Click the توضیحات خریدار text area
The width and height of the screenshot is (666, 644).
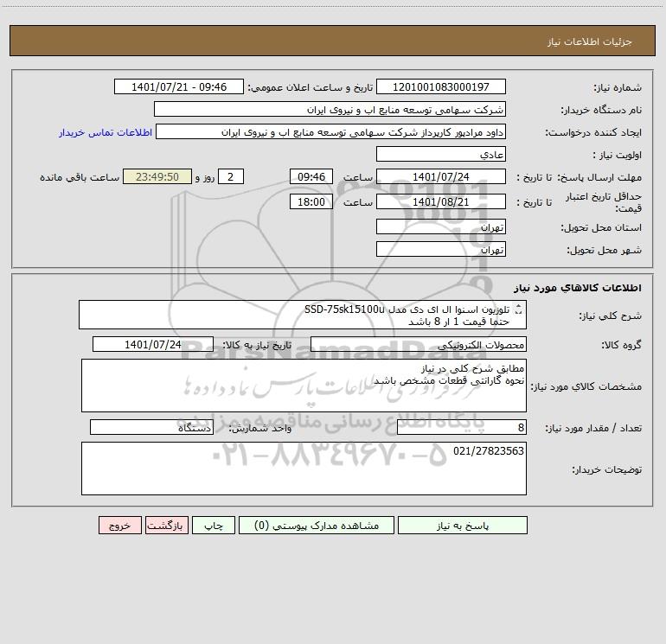click(304, 469)
